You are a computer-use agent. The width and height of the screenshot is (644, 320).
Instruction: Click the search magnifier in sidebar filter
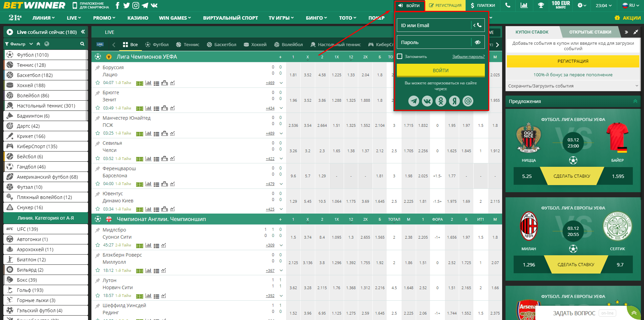pos(82,44)
